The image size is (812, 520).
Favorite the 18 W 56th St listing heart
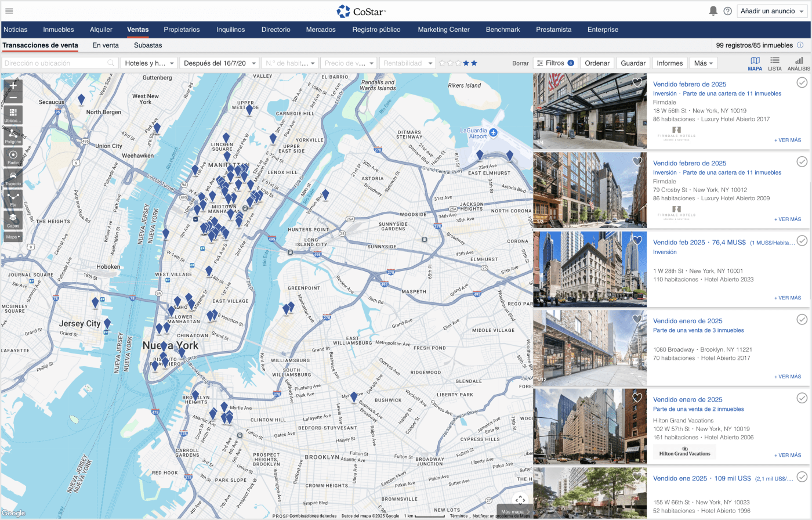click(637, 83)
